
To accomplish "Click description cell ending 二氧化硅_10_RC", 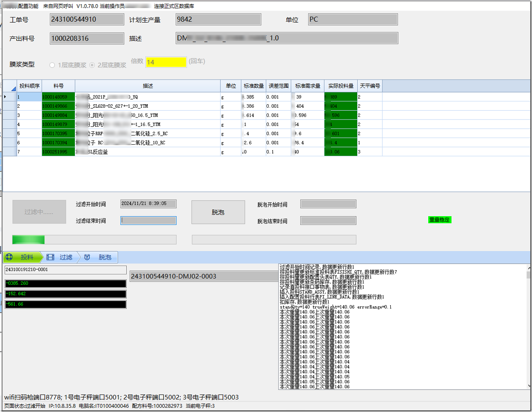I will pyautogui.click(x=148, y=143).
